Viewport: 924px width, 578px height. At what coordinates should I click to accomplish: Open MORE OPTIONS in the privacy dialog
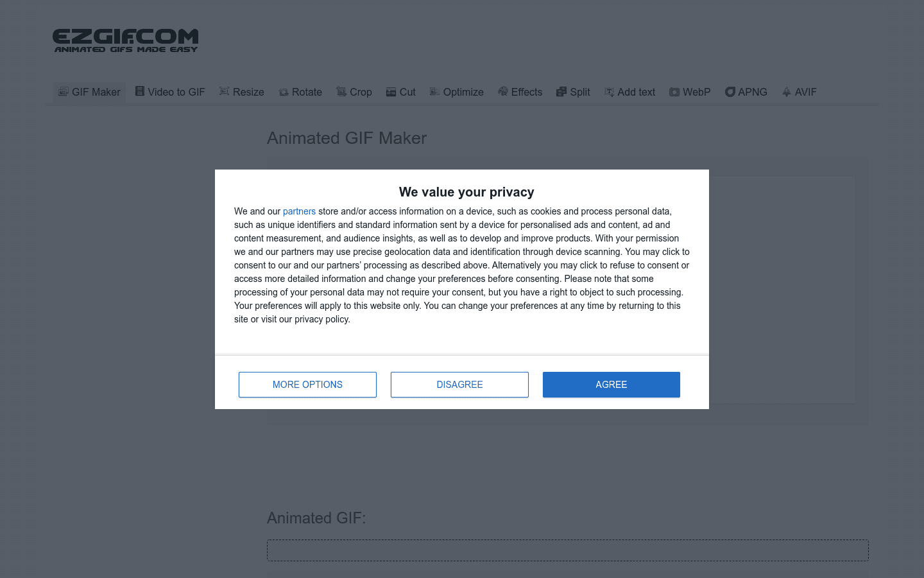(x=307, y=384)
